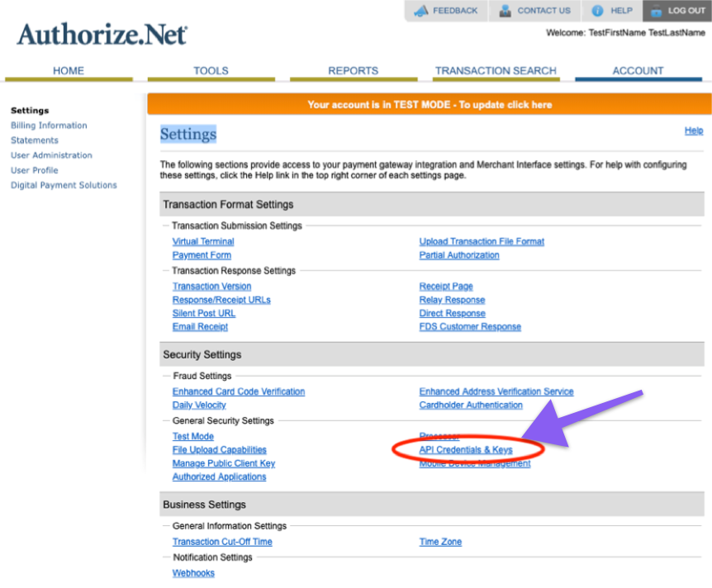The width and height of the screenshot is (712, 588).
Task: Click the Transaction Format Settings header
Action: click(x=432, y=204)
